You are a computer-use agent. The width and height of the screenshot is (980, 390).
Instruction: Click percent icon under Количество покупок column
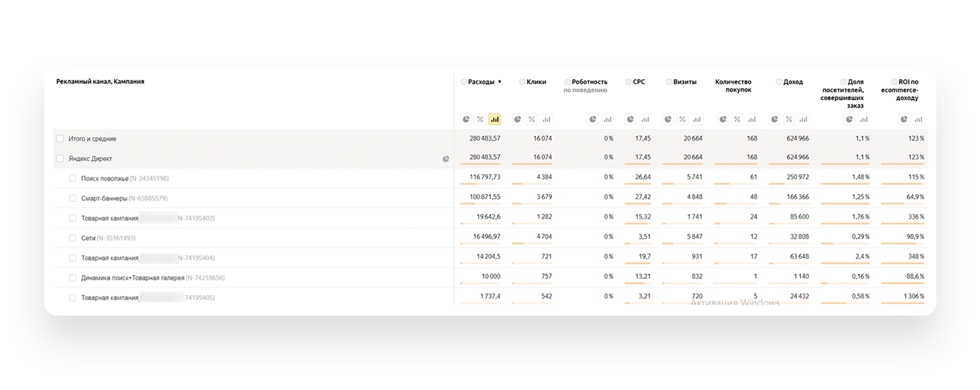point(737,119)
